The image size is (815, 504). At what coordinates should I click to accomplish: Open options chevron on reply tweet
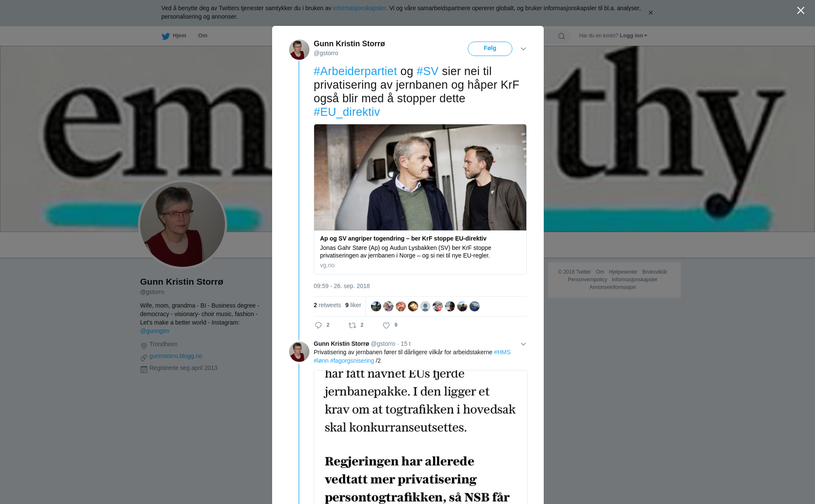point(523,344)
